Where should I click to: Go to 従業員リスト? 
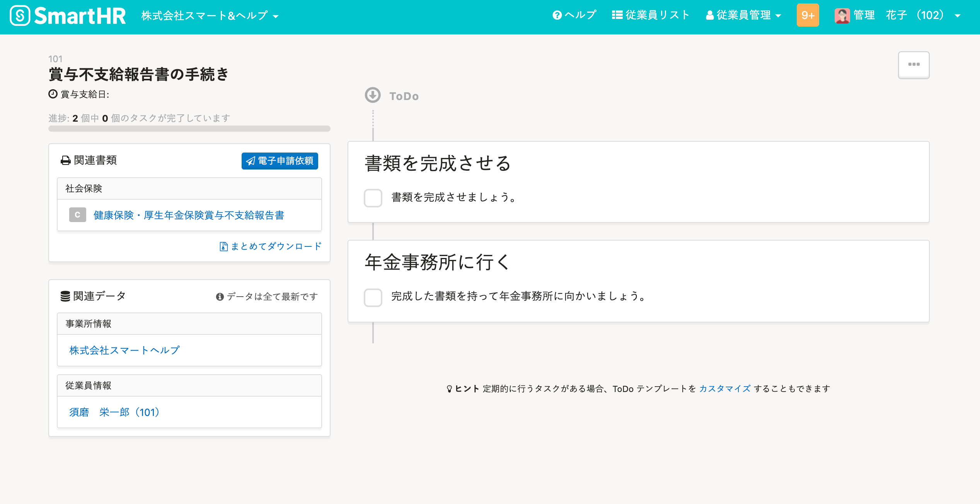651,15
